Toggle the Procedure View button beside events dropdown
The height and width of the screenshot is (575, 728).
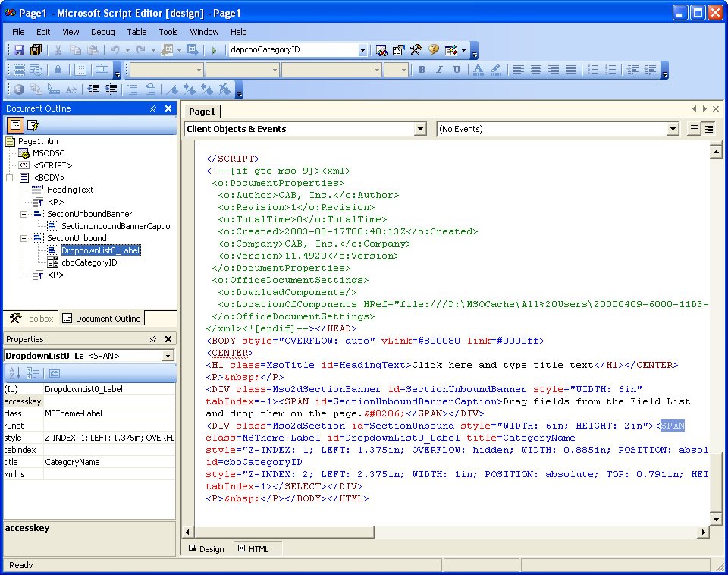[693, 129]
